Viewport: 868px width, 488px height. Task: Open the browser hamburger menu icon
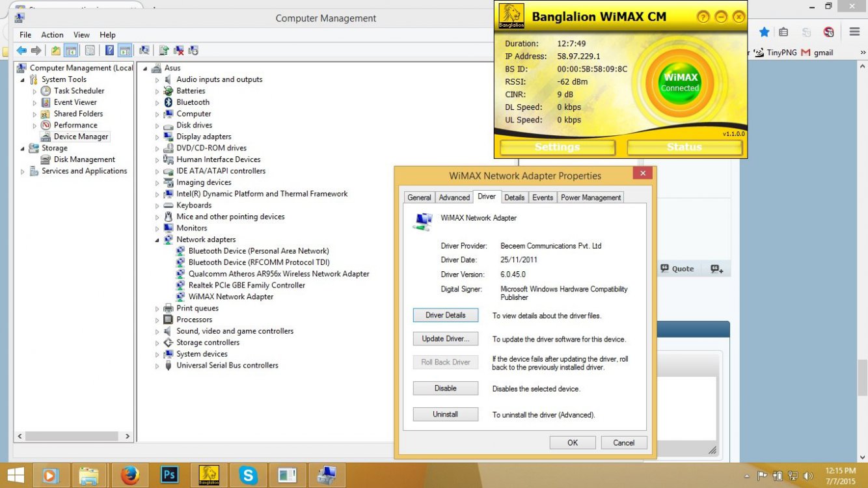[854, 32]
